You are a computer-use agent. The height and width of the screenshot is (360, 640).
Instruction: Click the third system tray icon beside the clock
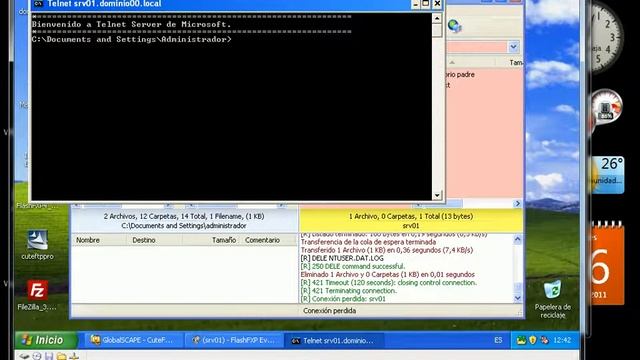tap(544, 340)
